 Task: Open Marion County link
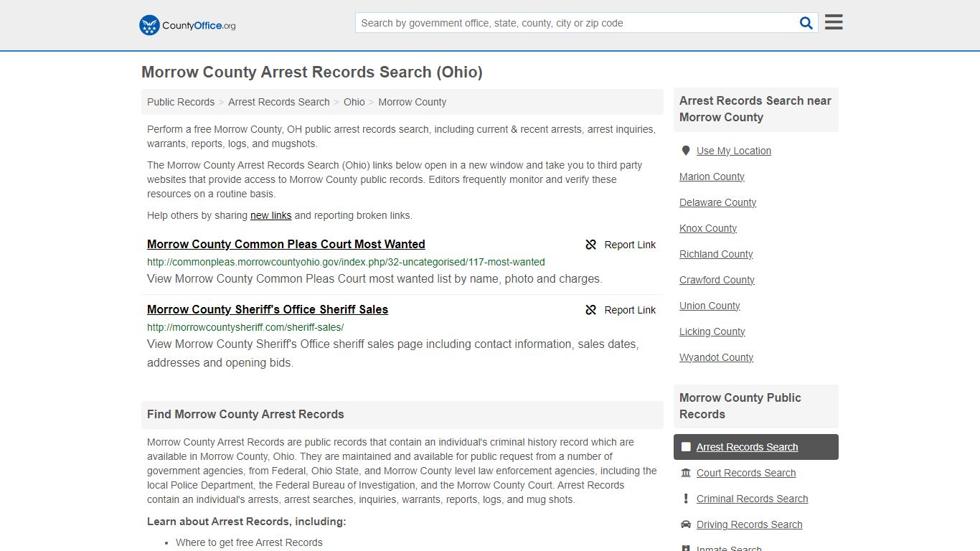(x=712, y=176)
